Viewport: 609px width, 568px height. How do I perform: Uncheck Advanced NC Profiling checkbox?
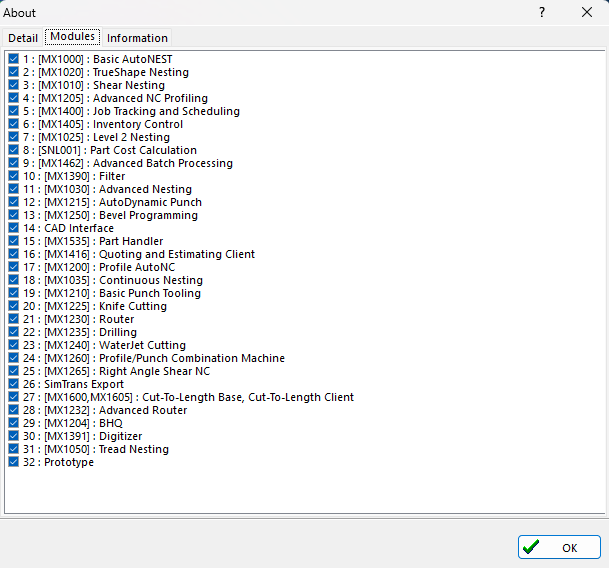pyautogui.click(x=13, y=98)
